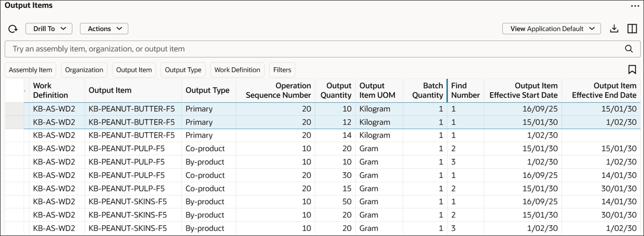
Task: Select the Assembly Item filter chip
Action: (x=30, y=70)
